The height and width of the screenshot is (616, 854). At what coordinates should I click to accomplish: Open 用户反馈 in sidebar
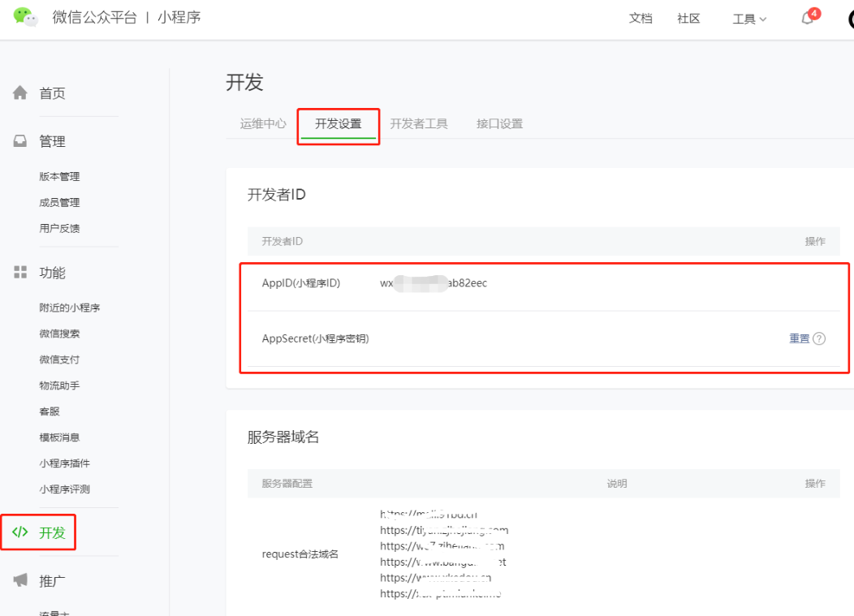point(59,228)
